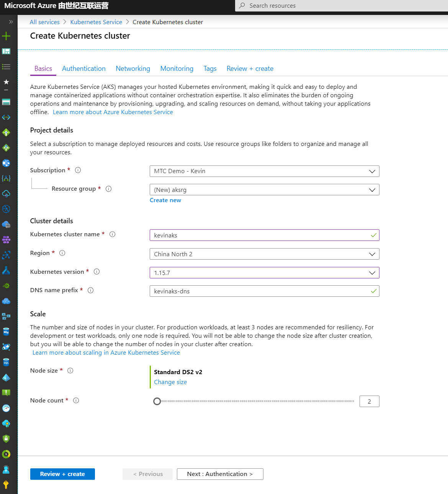Image resolution: width=448 pixels, height=494 pixels.
Task: Open the yellow key Subscriptions icon
Action: [6, 485]
